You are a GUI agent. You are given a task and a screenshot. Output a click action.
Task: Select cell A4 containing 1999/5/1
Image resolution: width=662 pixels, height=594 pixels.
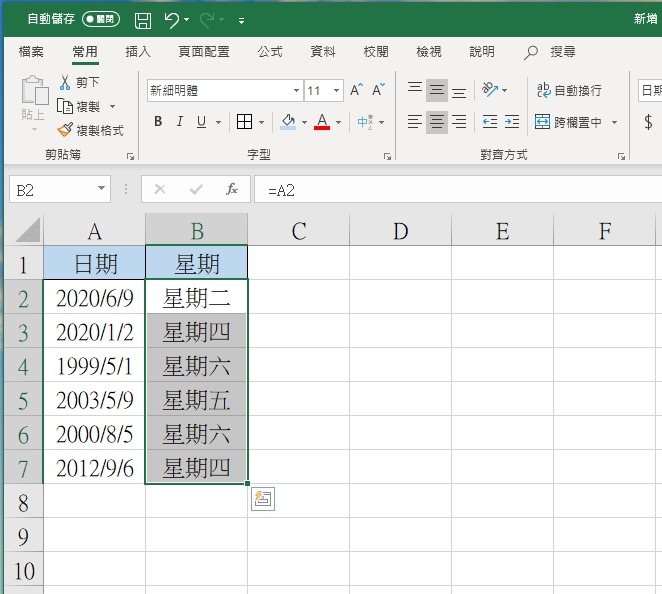click(94, 366)
